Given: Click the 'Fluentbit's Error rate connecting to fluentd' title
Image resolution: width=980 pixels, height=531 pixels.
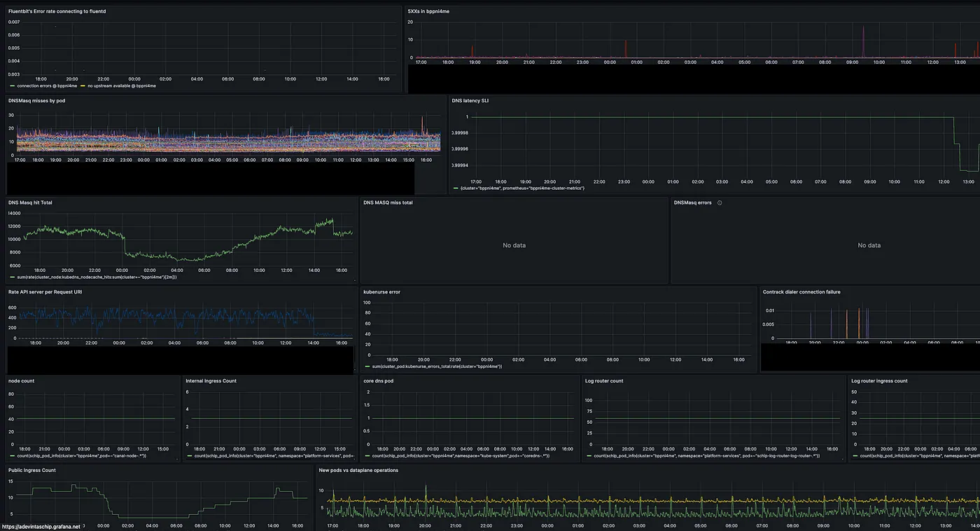Looking at the screenshot, I should pyautogui.click(x=57, y=12).
